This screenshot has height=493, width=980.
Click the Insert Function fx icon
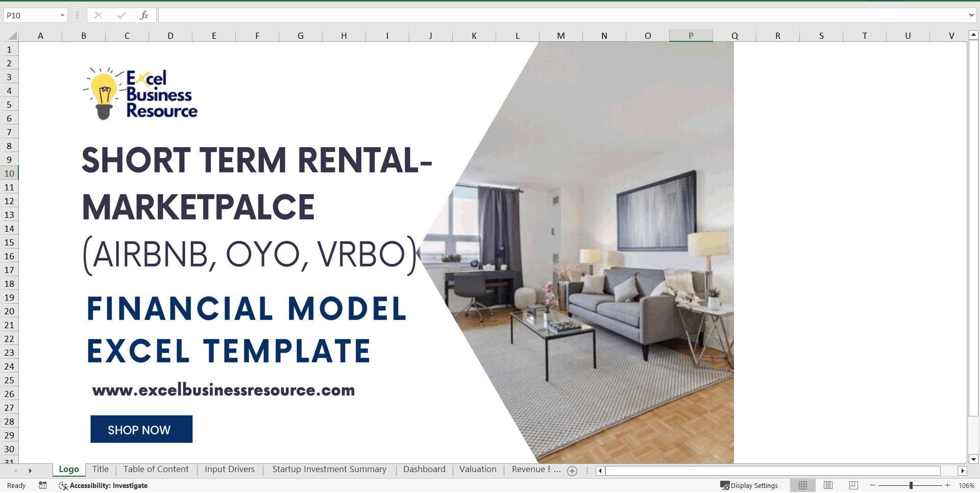144,15
